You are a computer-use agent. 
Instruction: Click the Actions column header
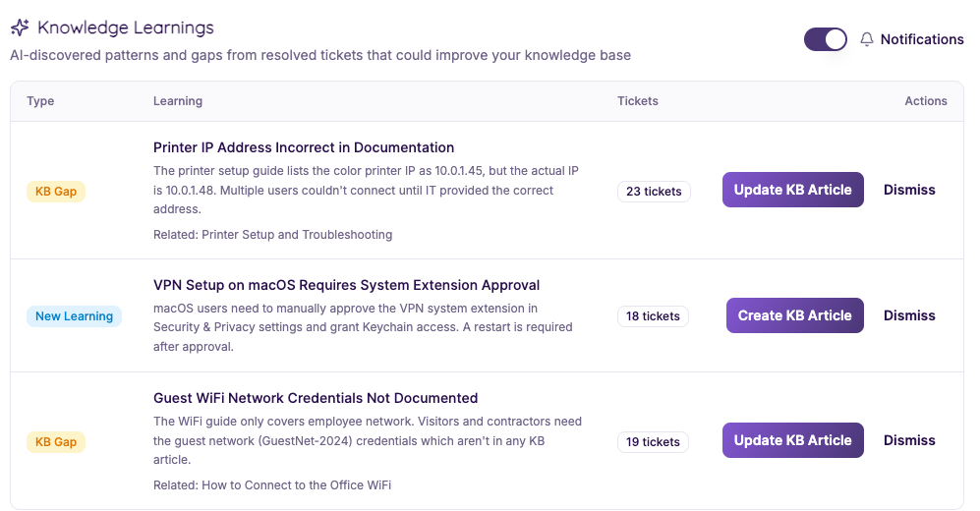(x=926, y=101)
